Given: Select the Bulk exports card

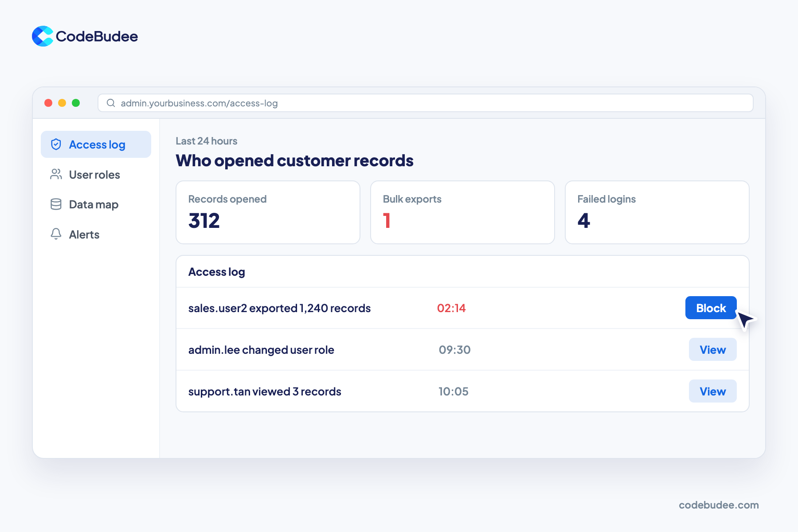Looking at the screenshot, I should pyautogui.click(x=462, y=212).
